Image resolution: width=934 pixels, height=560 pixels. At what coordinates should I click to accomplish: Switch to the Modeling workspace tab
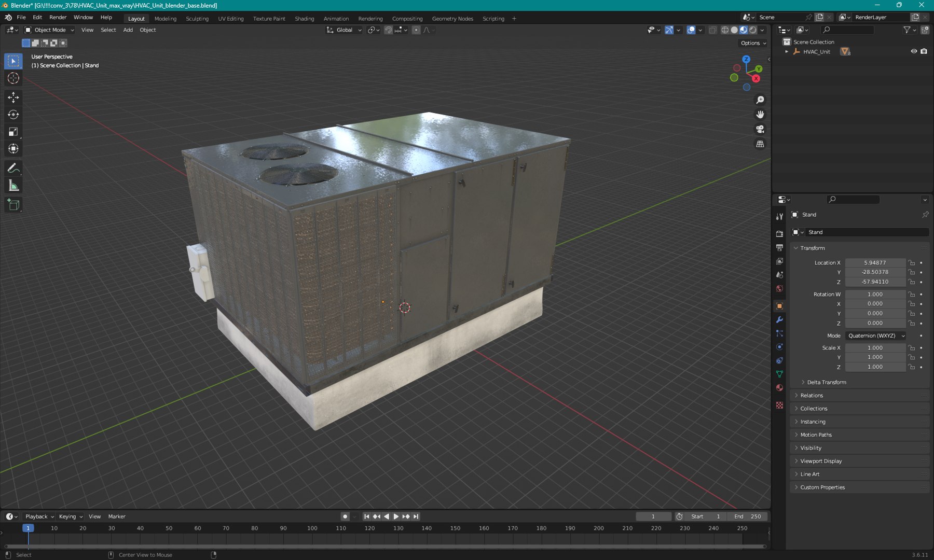click(166, 19)
